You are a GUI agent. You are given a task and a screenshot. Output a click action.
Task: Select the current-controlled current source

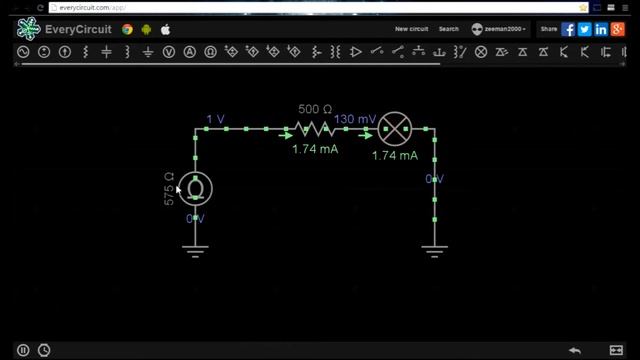coord(294,52)
